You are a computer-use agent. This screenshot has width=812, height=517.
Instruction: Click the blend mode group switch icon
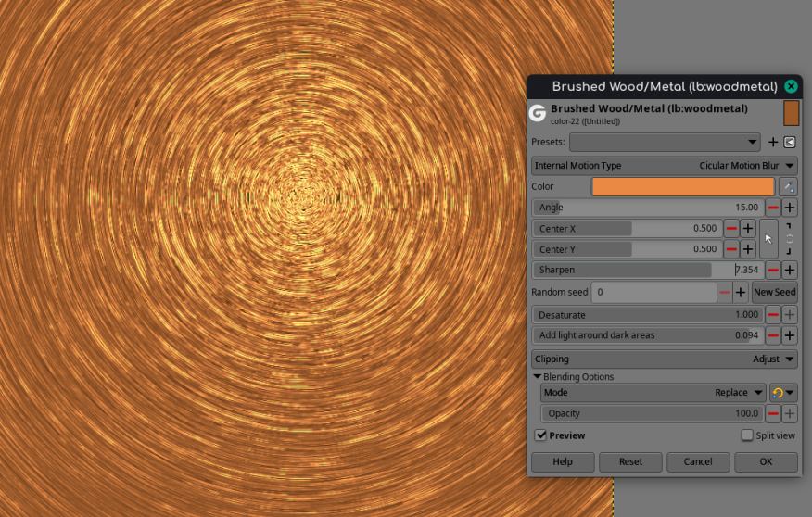(x=783, y=393)
